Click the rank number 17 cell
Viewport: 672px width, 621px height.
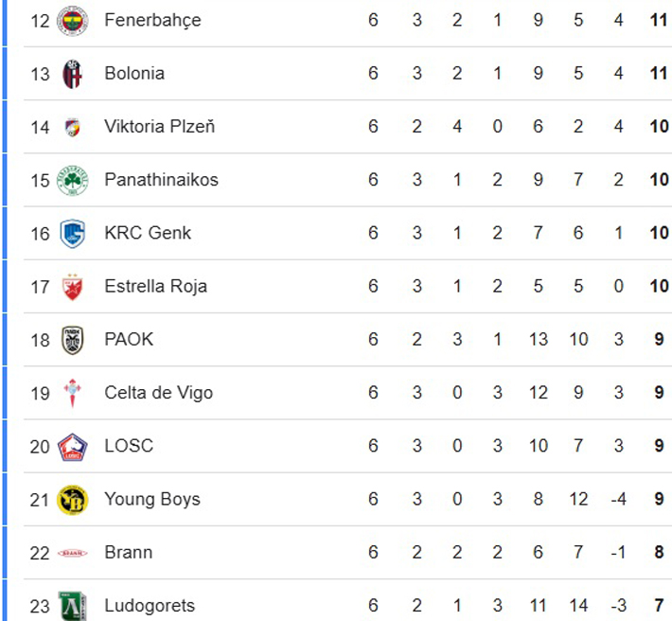[39, 287]
